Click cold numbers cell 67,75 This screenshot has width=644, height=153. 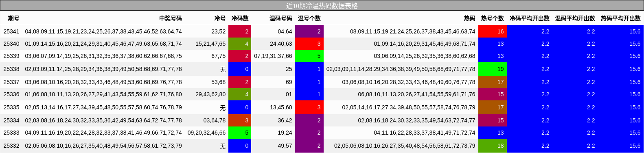pos(218,56)
